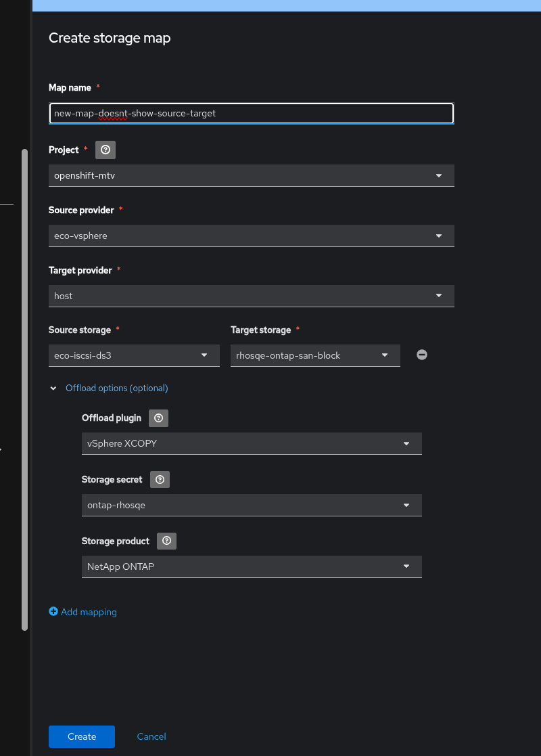
Task: Open the Offload plugin vSphere XCOPY dropdown
Action: pyautogui.click(x=251, y=443)
